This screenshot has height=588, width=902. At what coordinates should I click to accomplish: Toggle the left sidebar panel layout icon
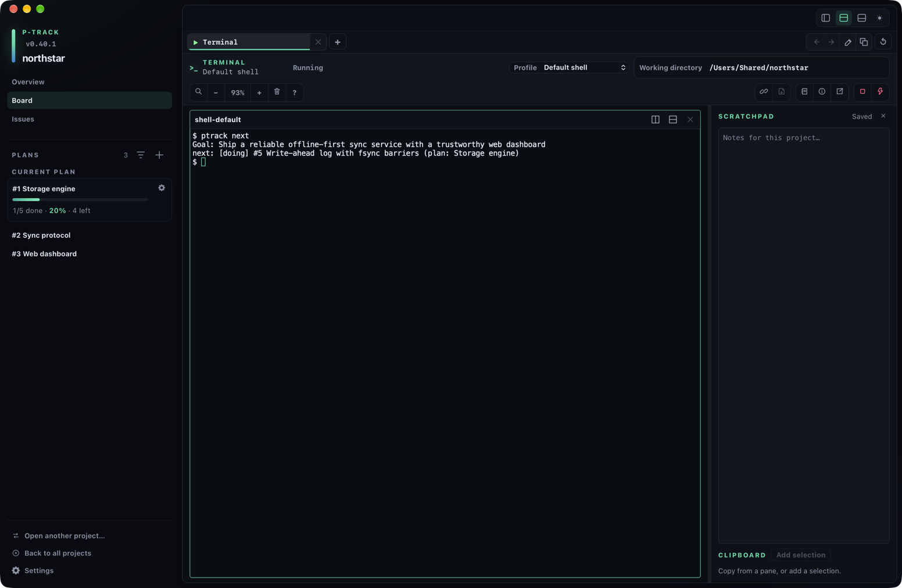coord(825,18)
